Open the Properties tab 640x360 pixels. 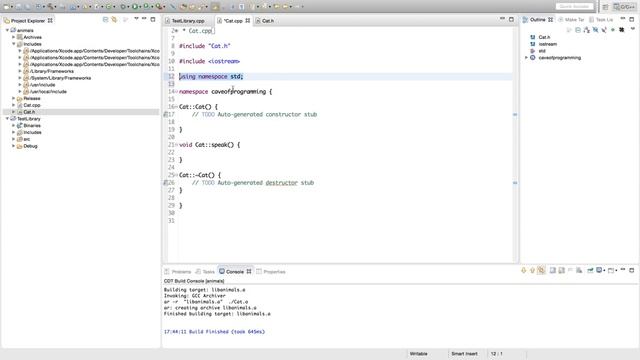271,272
